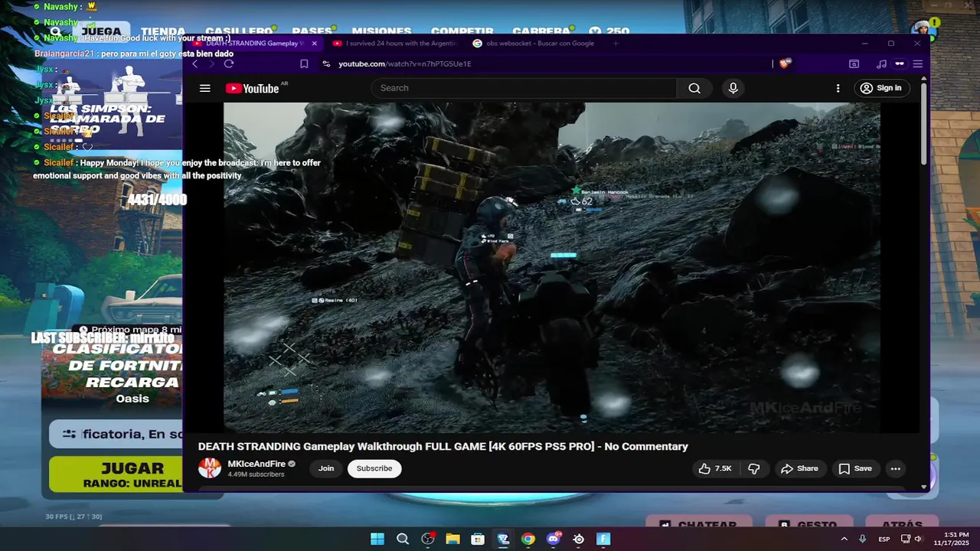This screenshot has height=551, width=980.
Task: Open a new browser tab
Action: 616,44
